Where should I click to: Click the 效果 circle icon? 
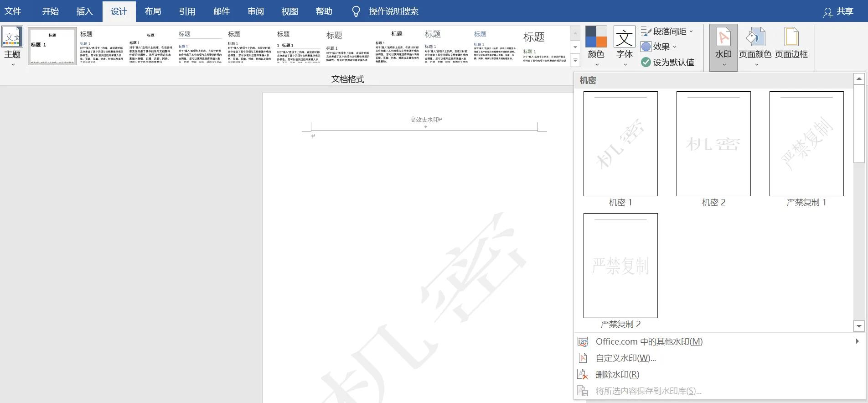(646, 47)
